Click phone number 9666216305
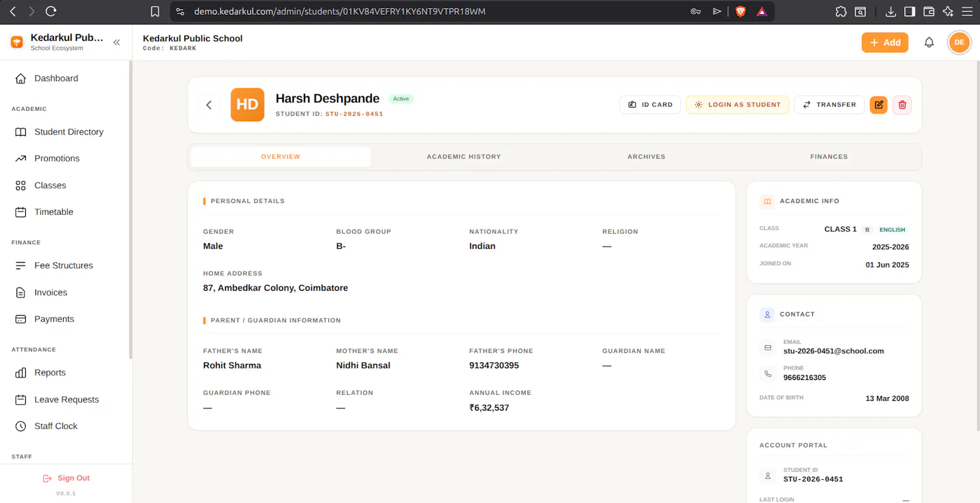Viewport: 980px width, 503px height. [x=805, y=378]
